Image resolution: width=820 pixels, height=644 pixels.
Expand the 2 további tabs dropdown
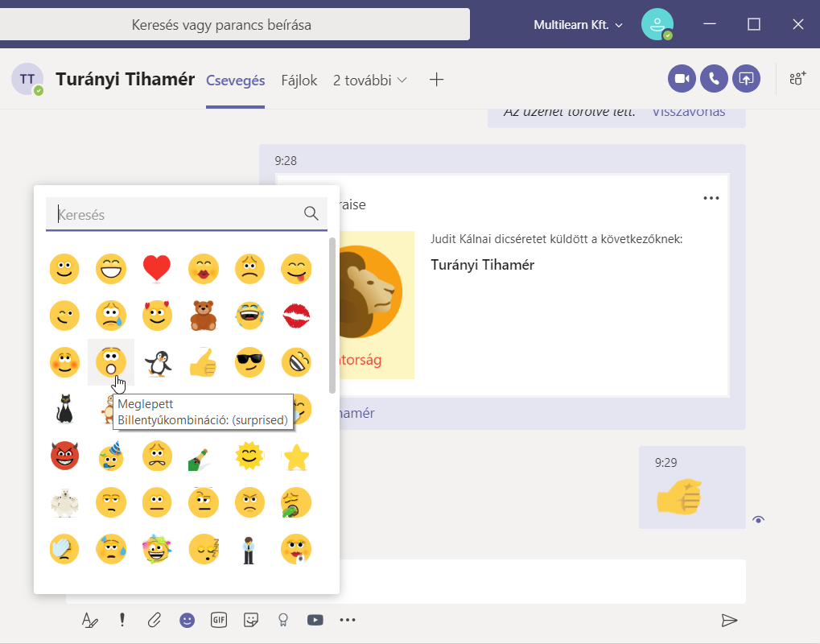point(370,80)
